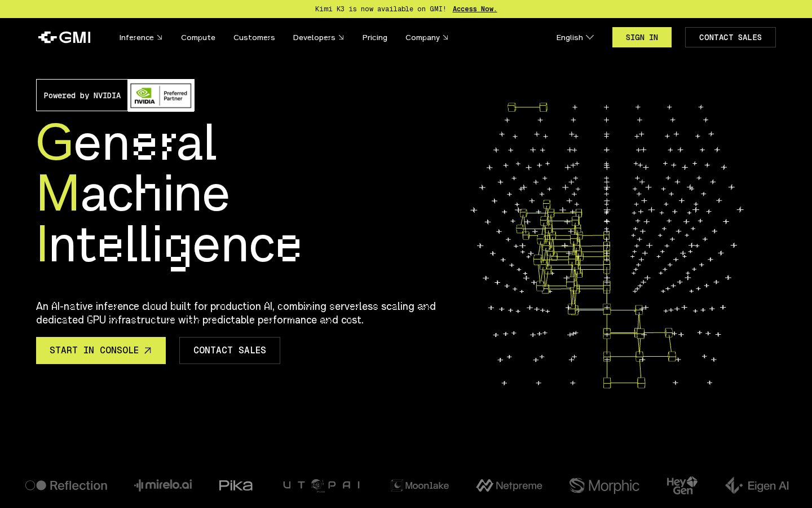Expand the Developers menu
Screen dimensions: 812x508
pos(318,37)
